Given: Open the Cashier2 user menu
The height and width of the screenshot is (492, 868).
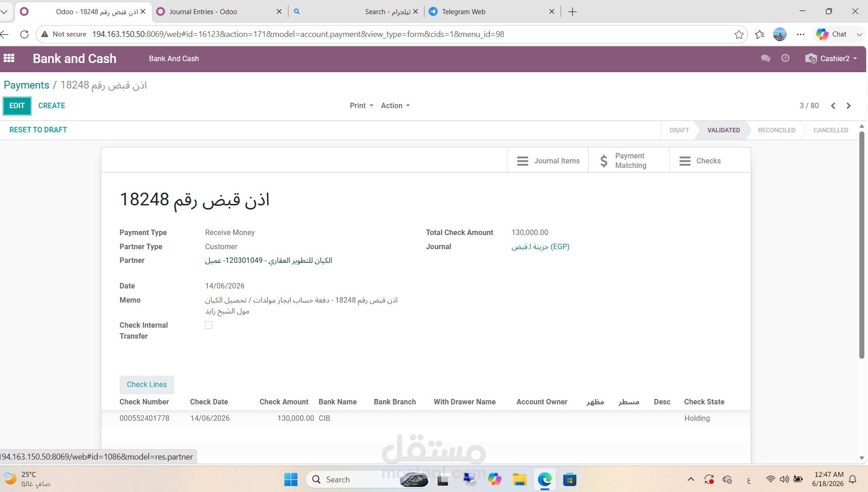Looking at the screenshot, I should pos(831,58).
